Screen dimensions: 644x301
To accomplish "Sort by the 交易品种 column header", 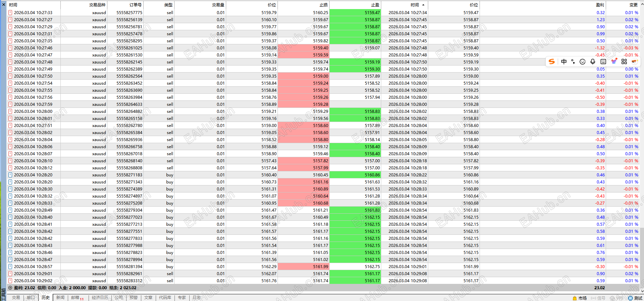I will 84,5.
